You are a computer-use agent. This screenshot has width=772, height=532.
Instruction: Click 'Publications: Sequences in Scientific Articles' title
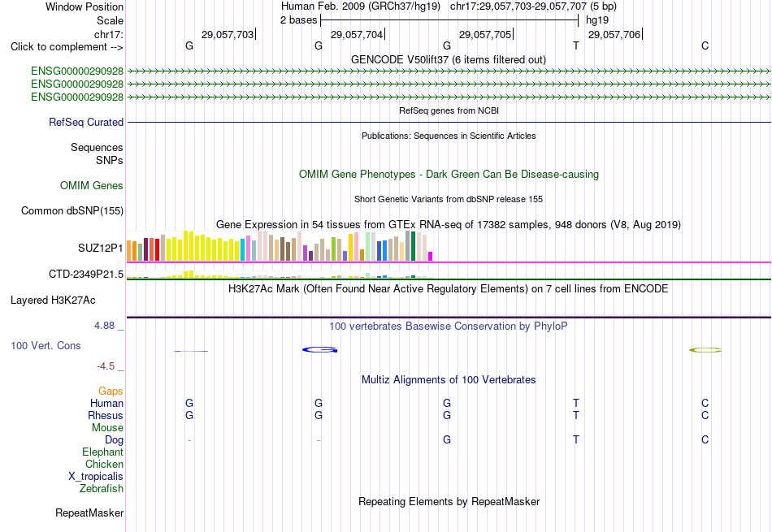pyautogui.click(x=449, y=136)
